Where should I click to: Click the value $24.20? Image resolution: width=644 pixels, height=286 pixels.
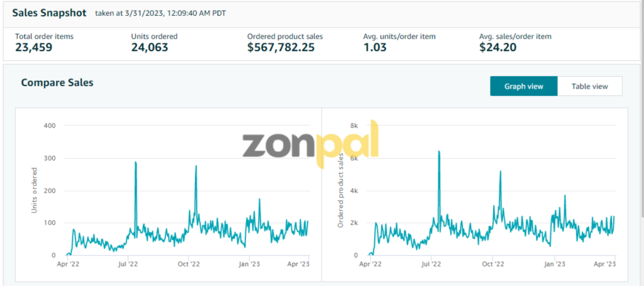(x=498, y=47)
